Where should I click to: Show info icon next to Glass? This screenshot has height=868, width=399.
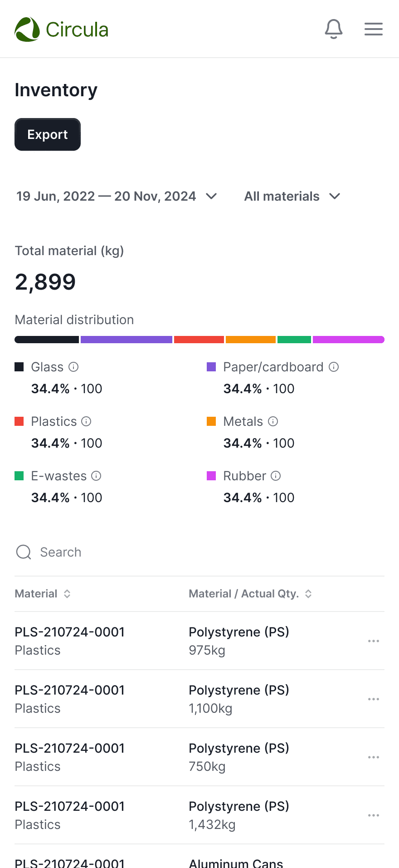coord(73,367)
